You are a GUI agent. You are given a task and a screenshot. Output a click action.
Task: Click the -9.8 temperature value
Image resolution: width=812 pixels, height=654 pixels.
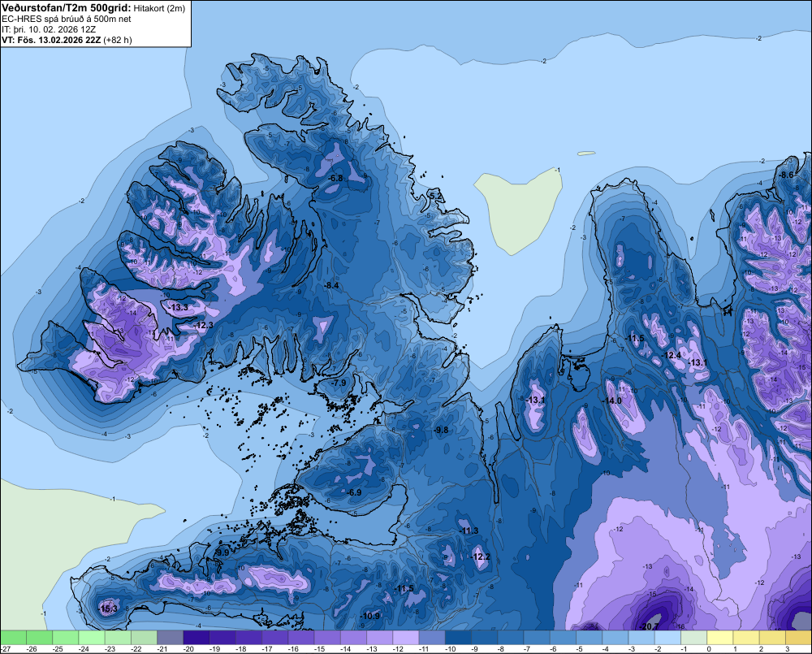(x=441, y=430)
